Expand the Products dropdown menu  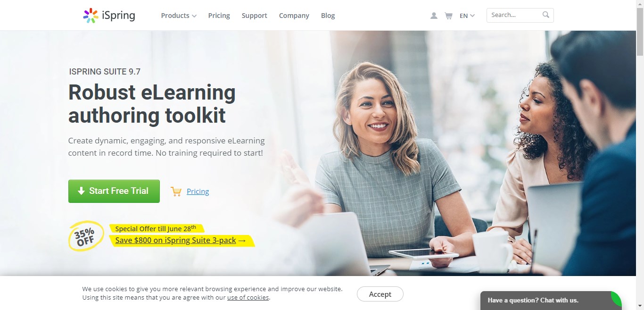pyautogui.click(x=179, y=16)
